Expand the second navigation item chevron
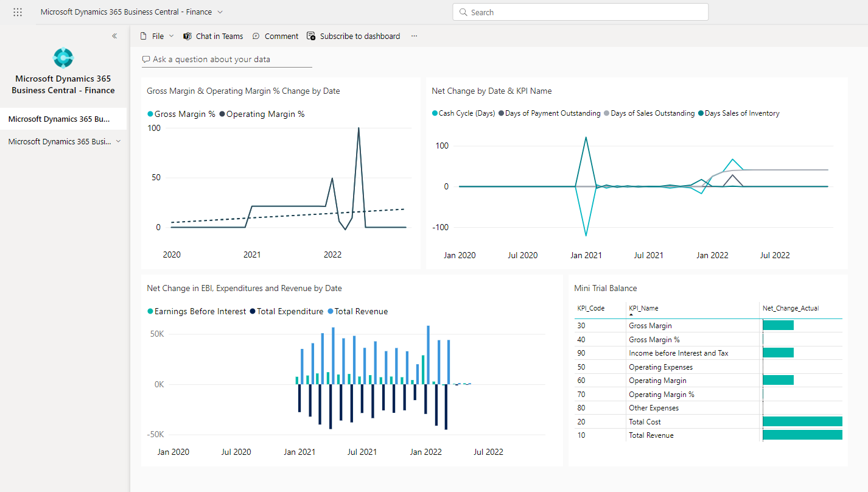This screenshot has height=492, width=868. [118, 141]
